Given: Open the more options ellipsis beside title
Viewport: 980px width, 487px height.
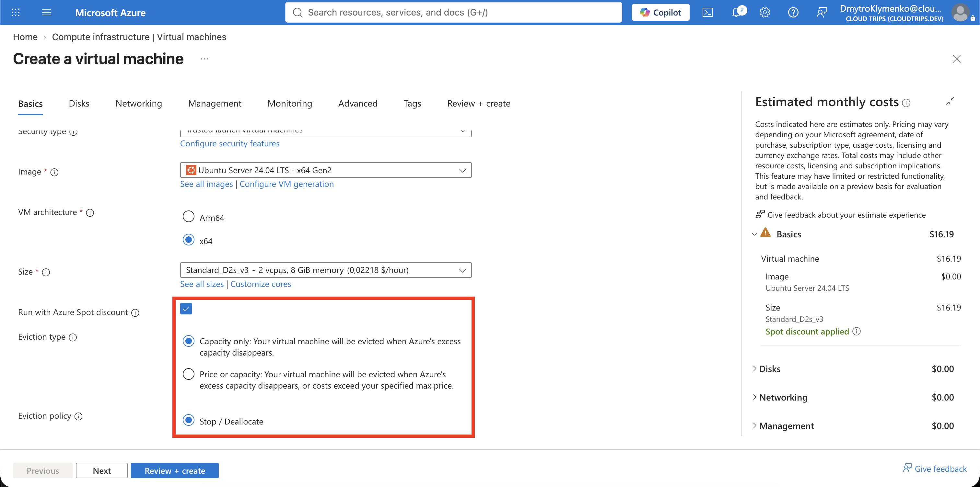Looking at the screenshot, I should pos(204,59).
